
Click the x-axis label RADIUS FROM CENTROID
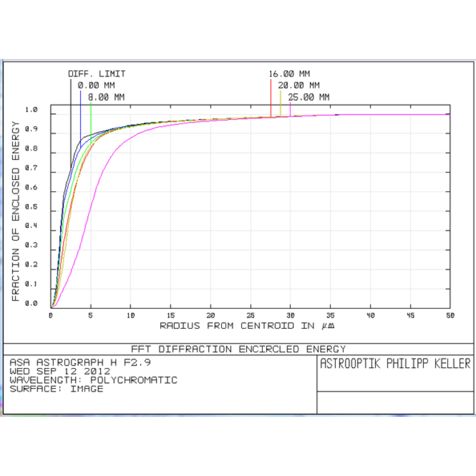pyautogui.click(x=247, y=326)
